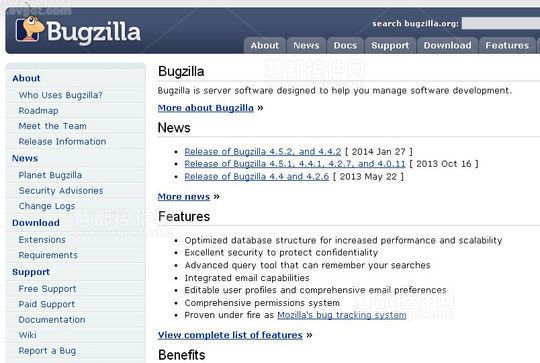
Task: Go to the Download tab
Action: pyautogui.click(x=447, y=45)
